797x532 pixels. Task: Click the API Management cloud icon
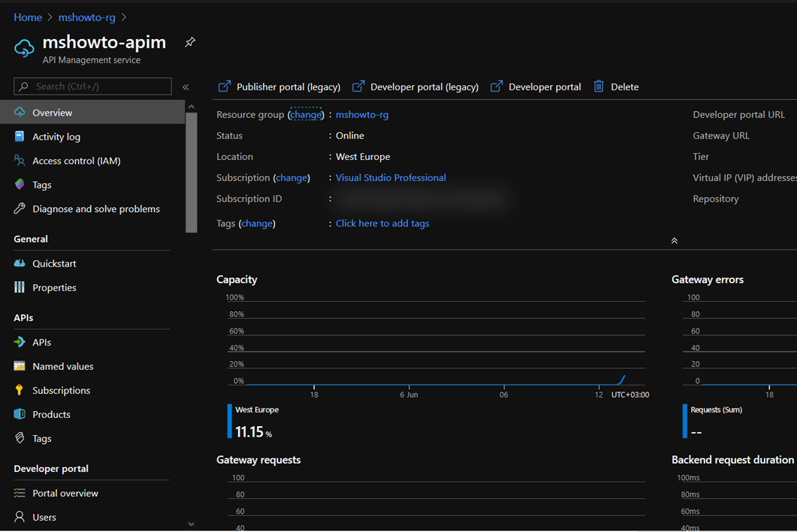[x=24, y=48]
